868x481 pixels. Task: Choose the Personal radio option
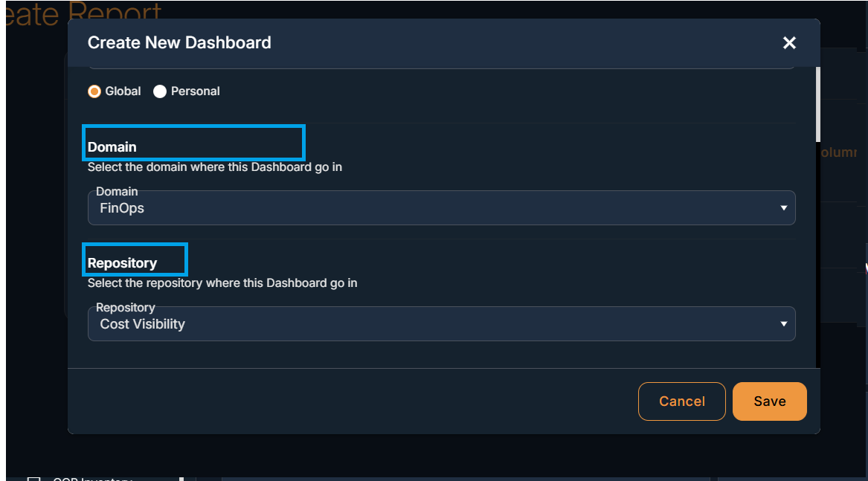point(160,91)
